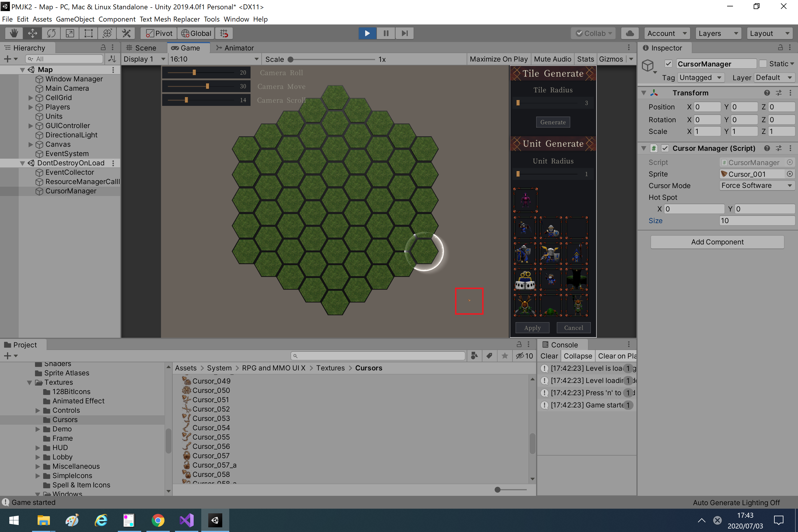Click the Step frame button

point(405,33)
